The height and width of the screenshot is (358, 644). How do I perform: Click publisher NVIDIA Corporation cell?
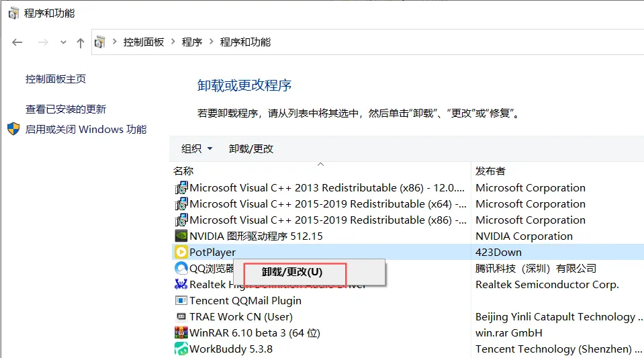(x=524, y=236)
